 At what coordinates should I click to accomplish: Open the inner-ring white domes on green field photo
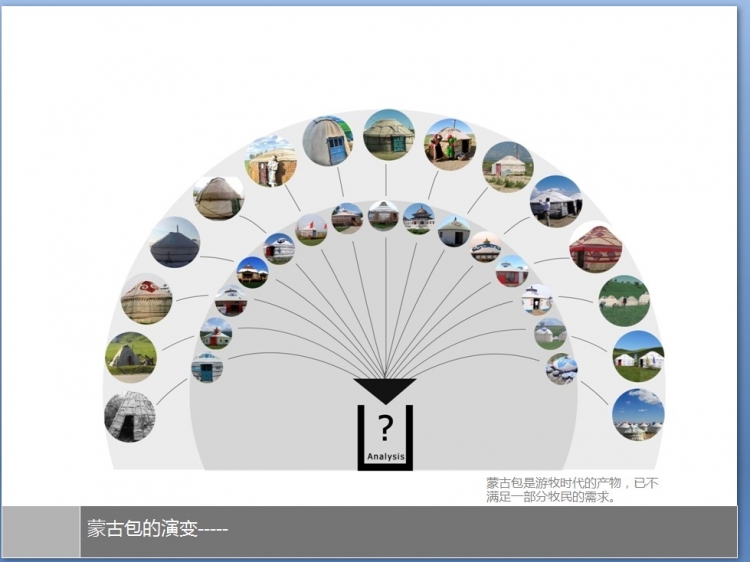[551, 333]
